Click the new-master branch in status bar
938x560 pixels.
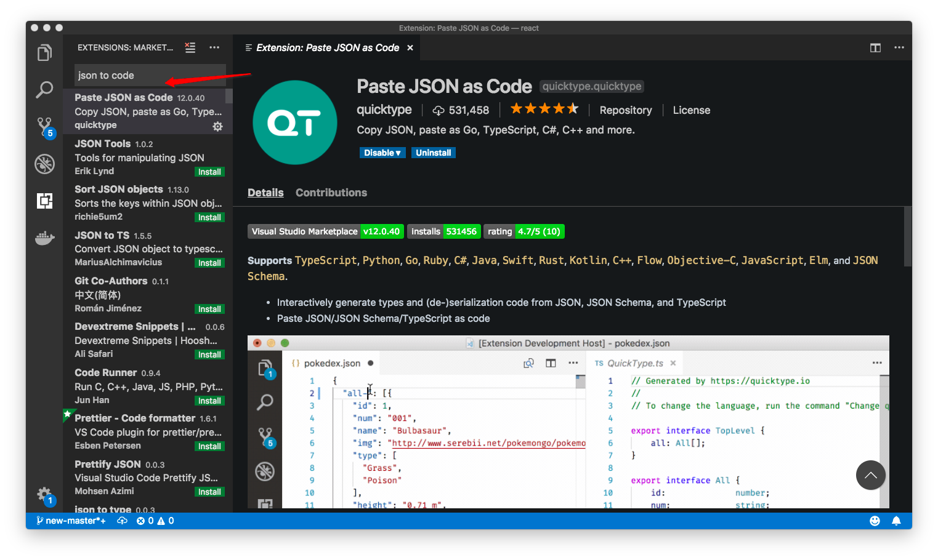[x=71, y=521]
